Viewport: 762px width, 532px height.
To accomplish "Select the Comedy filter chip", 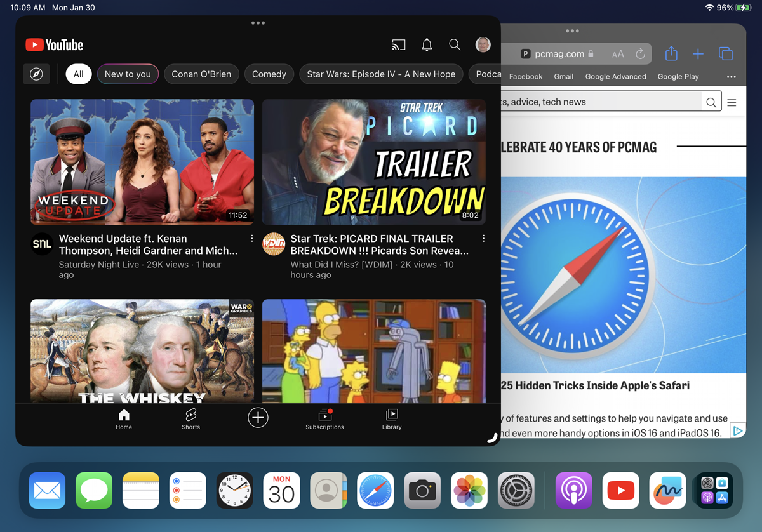I will [269, 74].
